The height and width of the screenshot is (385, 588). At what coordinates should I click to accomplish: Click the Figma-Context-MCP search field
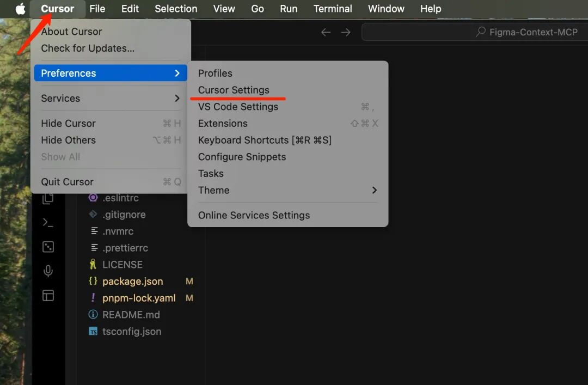click(475, 32)
